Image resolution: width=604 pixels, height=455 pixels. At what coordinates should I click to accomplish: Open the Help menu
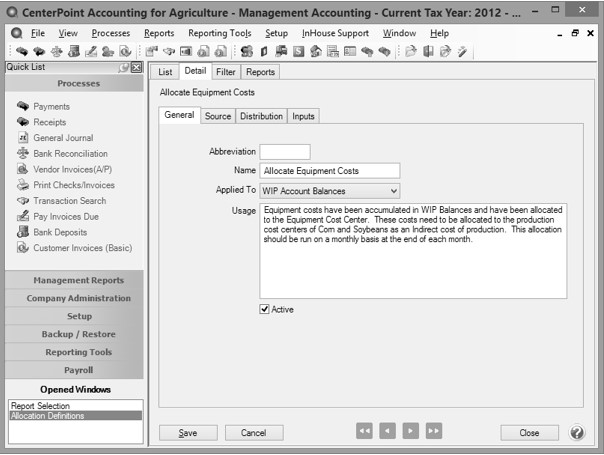pyautogui.click(x=440, y=33)
